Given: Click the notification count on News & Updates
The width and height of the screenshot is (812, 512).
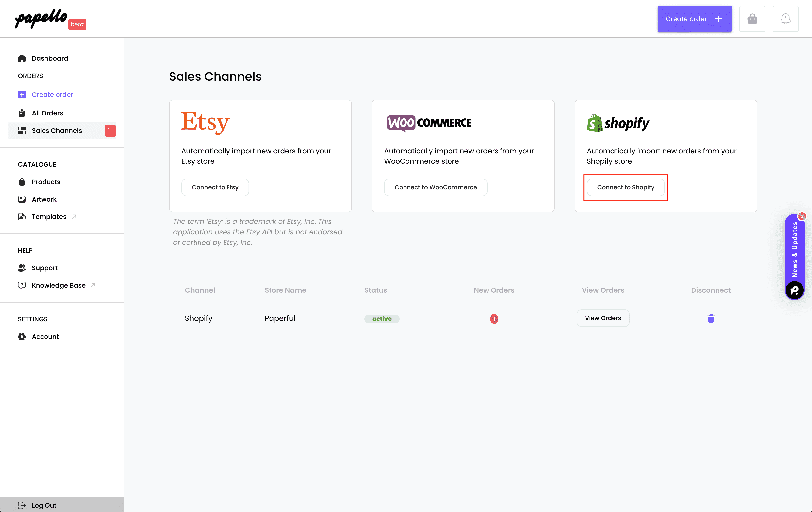Looking at the screenshot, I should 802,216.
